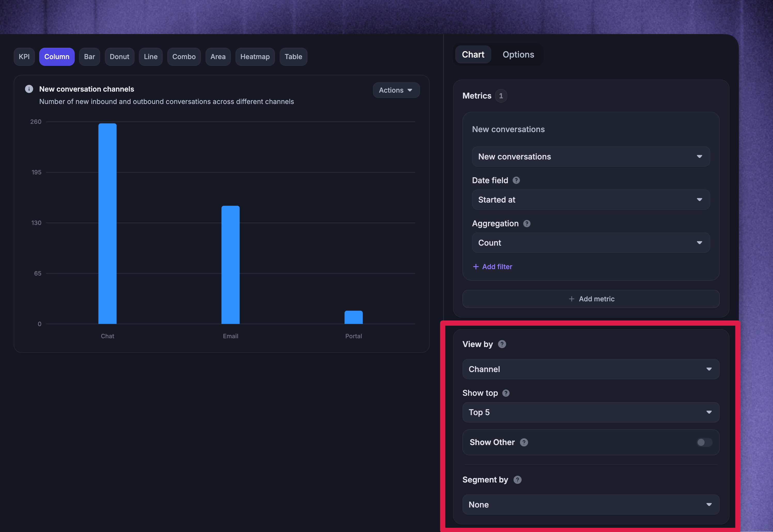The height and width of the screenshot is (532, 773).
Task: Click the help icon next to View by
Action: [x=502, y=344]
